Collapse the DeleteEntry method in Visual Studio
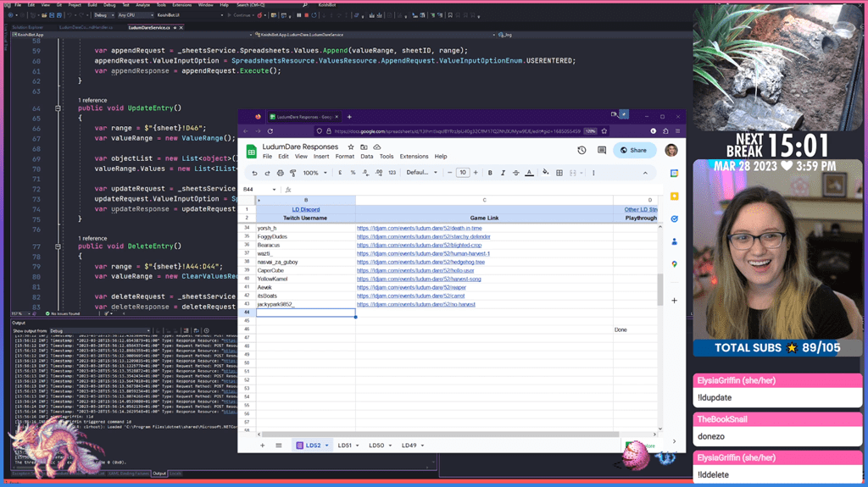868x487 pixels. point(58,246)
